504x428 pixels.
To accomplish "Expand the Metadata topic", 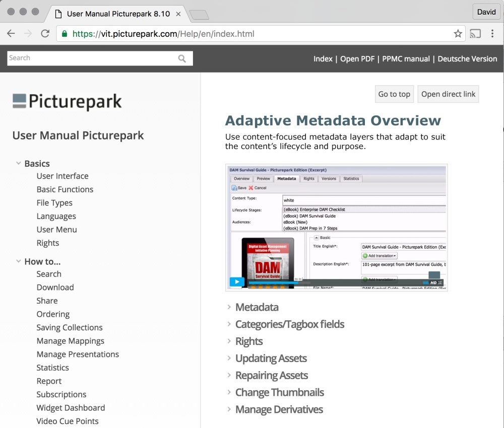I will pos(229,307).
